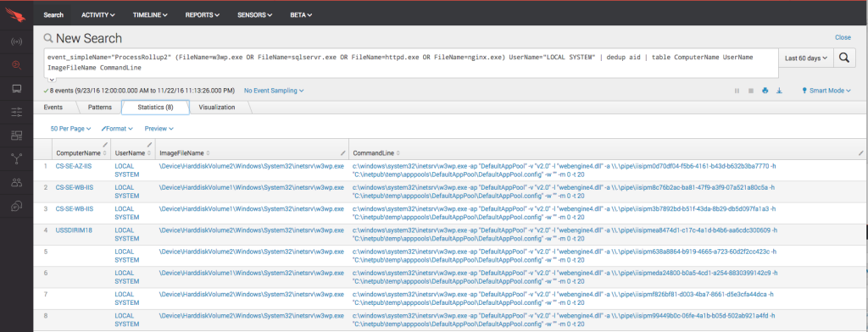Viewport: 868px width, 332px height.
Task: Expand the search box chevron
Action: (52, 80)
